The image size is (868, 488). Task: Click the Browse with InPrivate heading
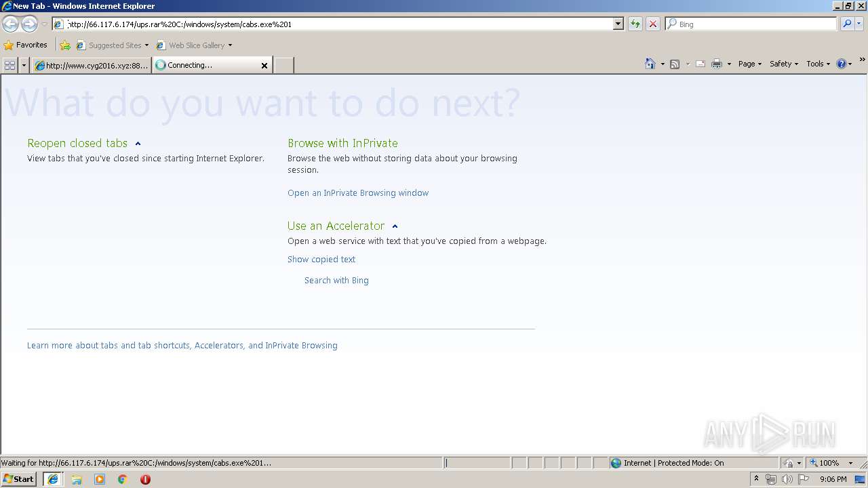pos(342,144)
